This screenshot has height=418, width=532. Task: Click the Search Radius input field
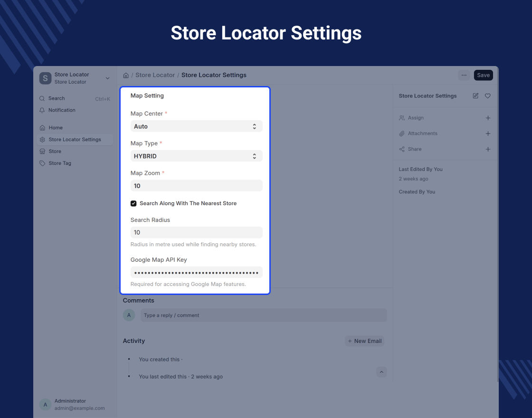pyautogui.click(x=197, y=232)
